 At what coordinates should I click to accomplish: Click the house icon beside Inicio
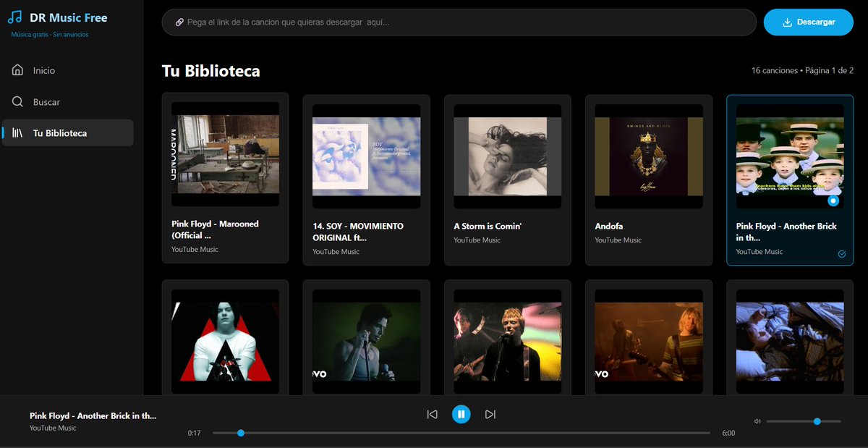coord(17,70)
